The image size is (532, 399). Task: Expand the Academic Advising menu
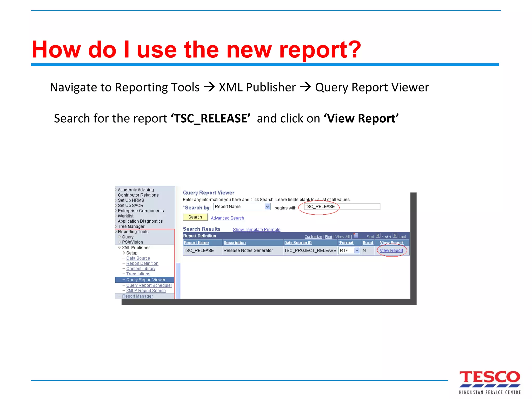[116, 190]
